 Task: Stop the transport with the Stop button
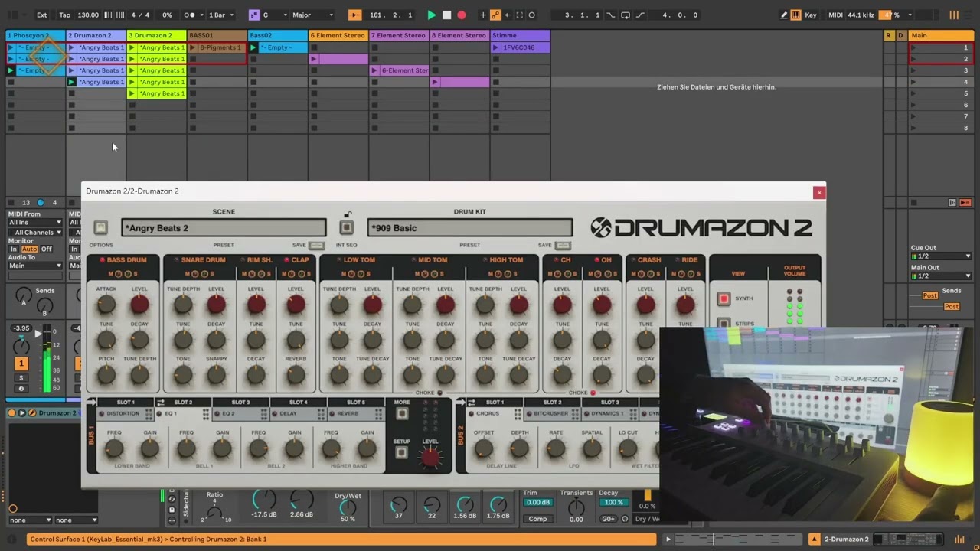[446, 15]
